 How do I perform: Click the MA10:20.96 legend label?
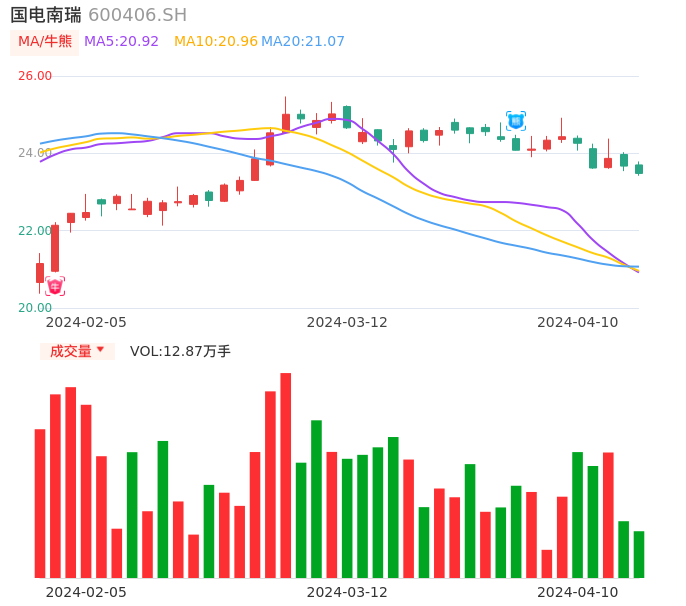pos(216,42)
